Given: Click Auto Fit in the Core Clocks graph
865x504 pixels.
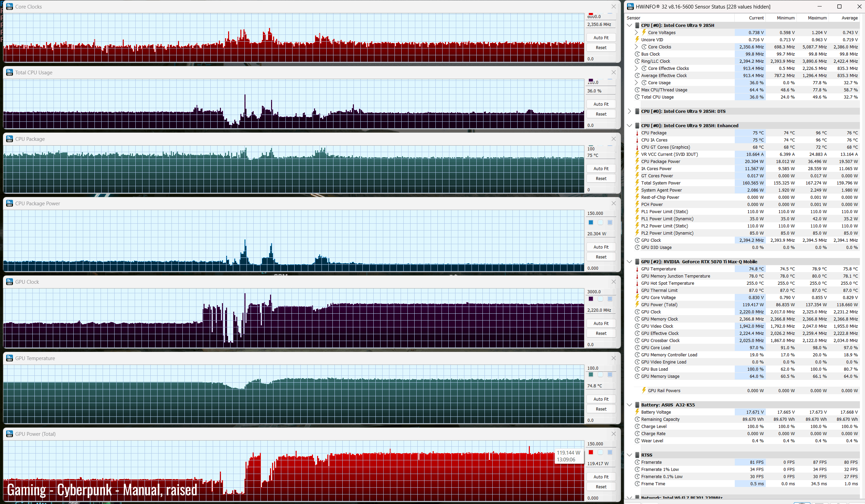Looking at the screenshot, I should click(601, 38).
